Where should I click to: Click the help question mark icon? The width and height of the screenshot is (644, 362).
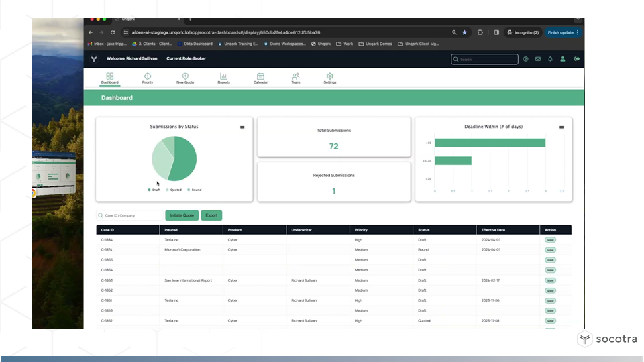tap(526, 59)
